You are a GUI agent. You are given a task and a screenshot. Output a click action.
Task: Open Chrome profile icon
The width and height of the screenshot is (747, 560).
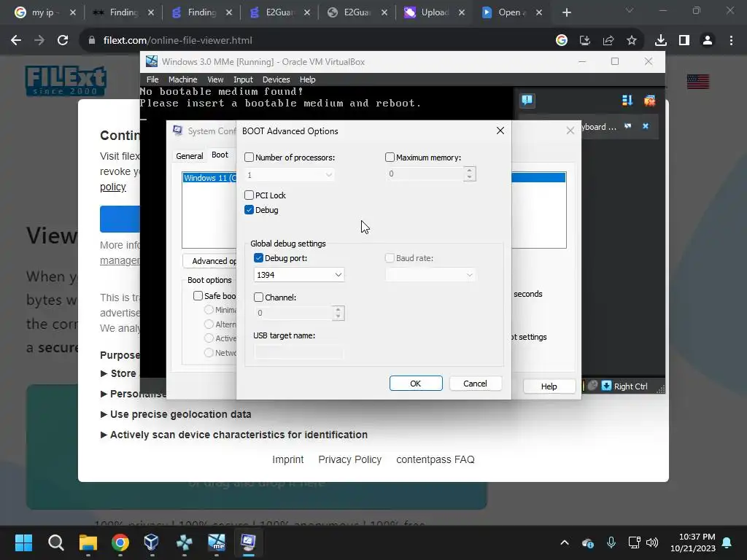(x=708, y=41)
